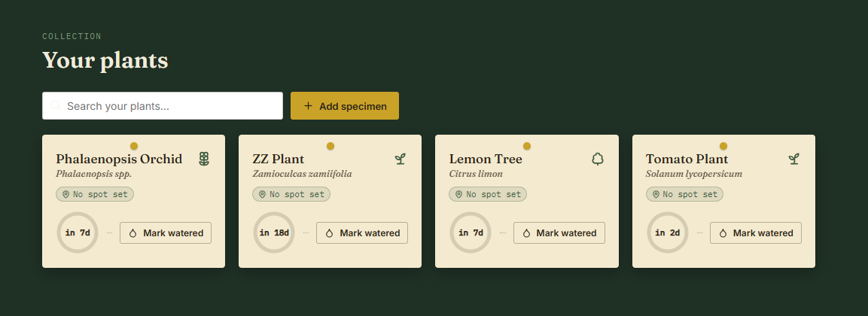
Task: Mark the Tomato Plant as watered
Action: point(756,233)
